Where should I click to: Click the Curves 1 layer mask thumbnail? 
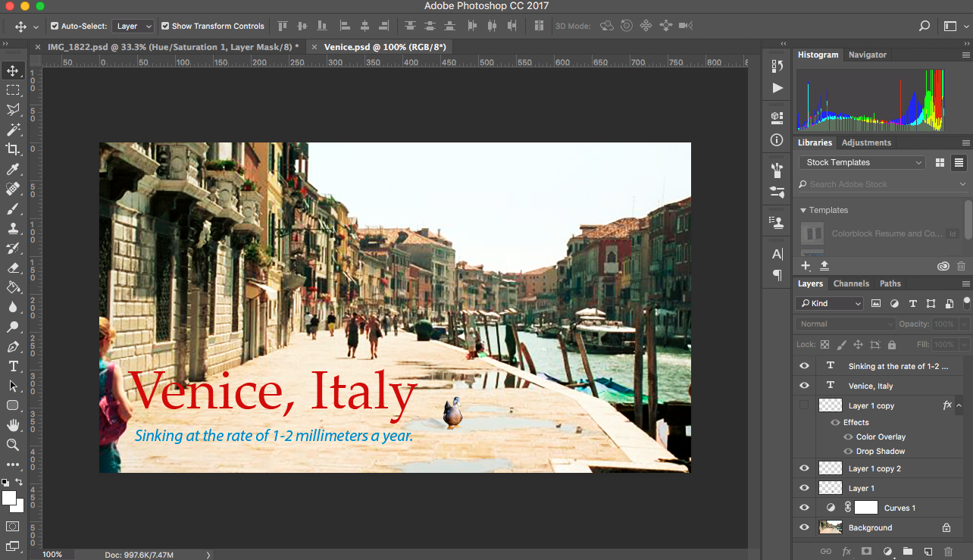pos(865,507)
